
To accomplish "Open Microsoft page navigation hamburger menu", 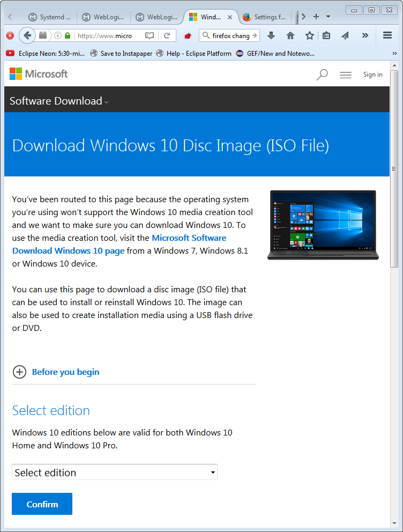I will pyautogui.click(x=346, y=75).
